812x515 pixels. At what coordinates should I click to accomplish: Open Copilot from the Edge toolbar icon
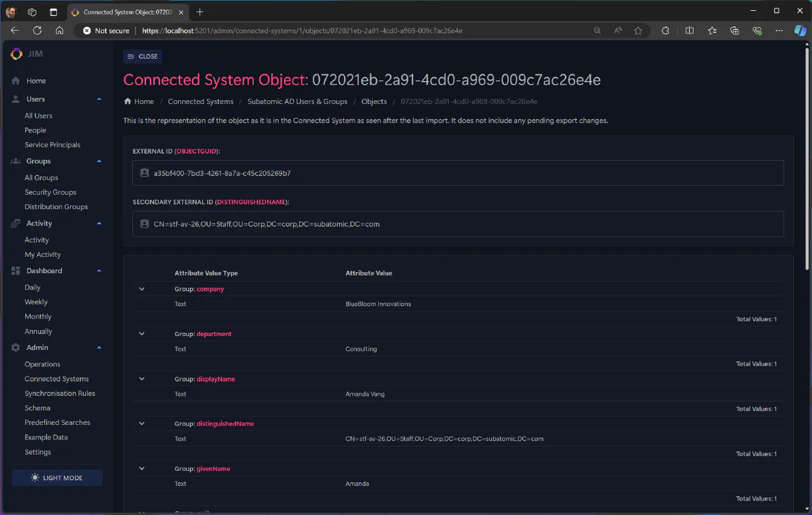point(801,30)
